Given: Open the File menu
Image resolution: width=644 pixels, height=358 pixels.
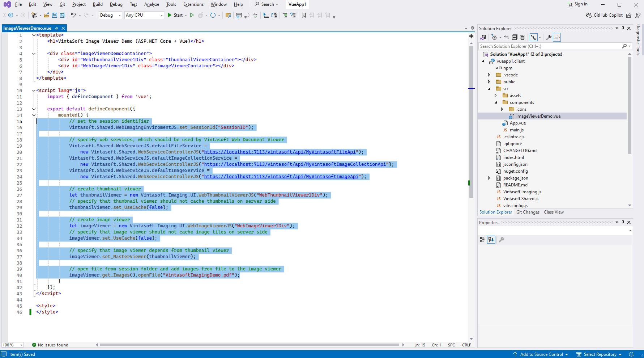Looking at the screenshot, I should click(x=18, y=4).
